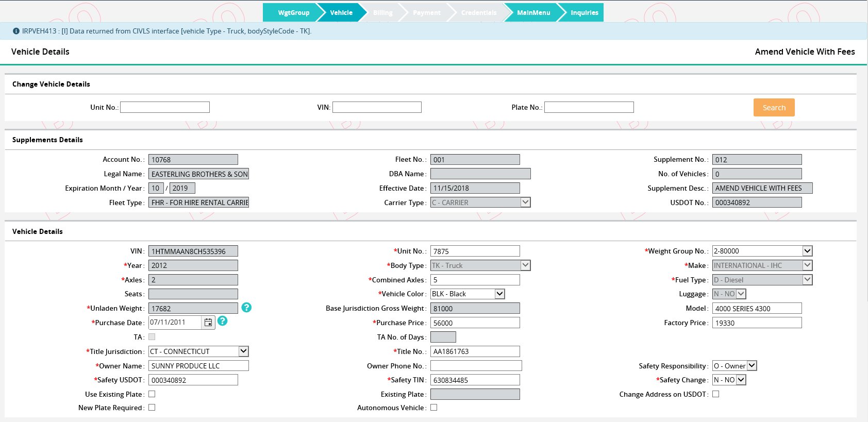
Task: Click the Unladen Weight value 17682
Action: pyautogui.click(x=193, y=308)
